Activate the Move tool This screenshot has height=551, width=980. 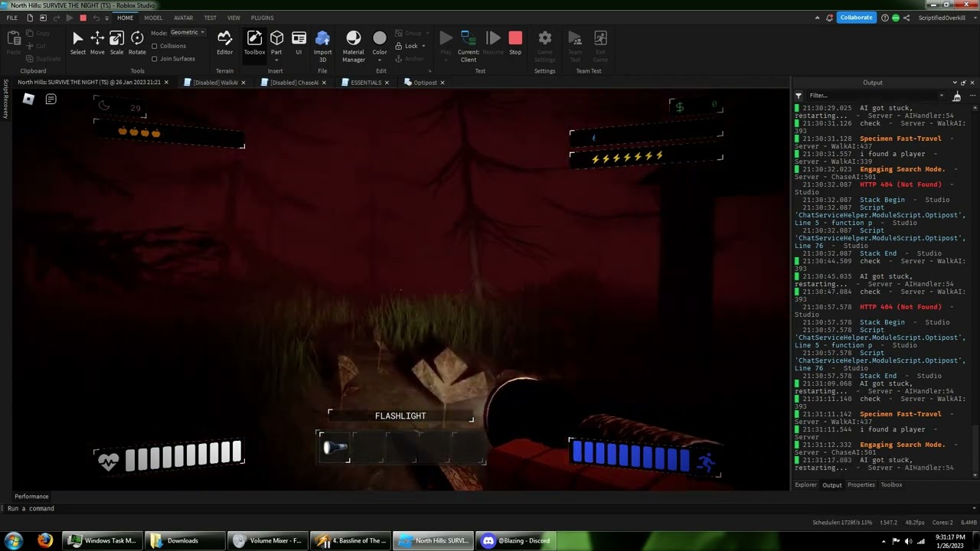point(97,43)
